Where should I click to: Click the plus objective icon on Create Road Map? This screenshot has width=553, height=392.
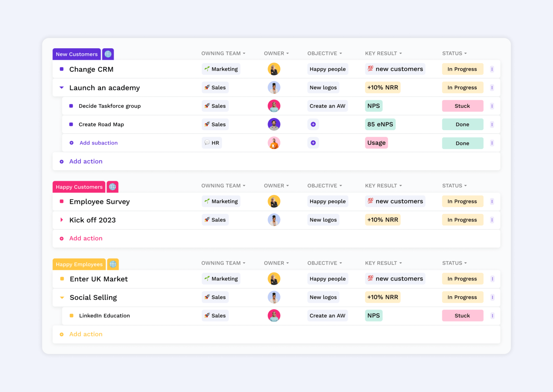[313, 124]
